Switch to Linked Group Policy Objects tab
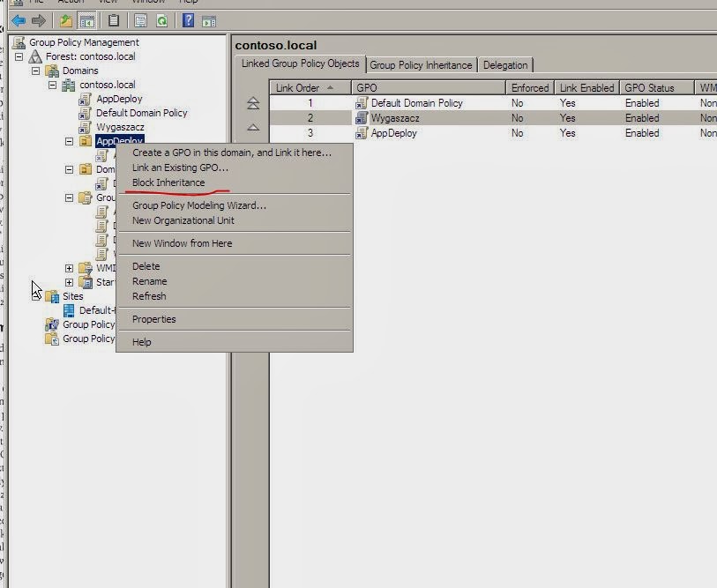 tap(301, 63)
